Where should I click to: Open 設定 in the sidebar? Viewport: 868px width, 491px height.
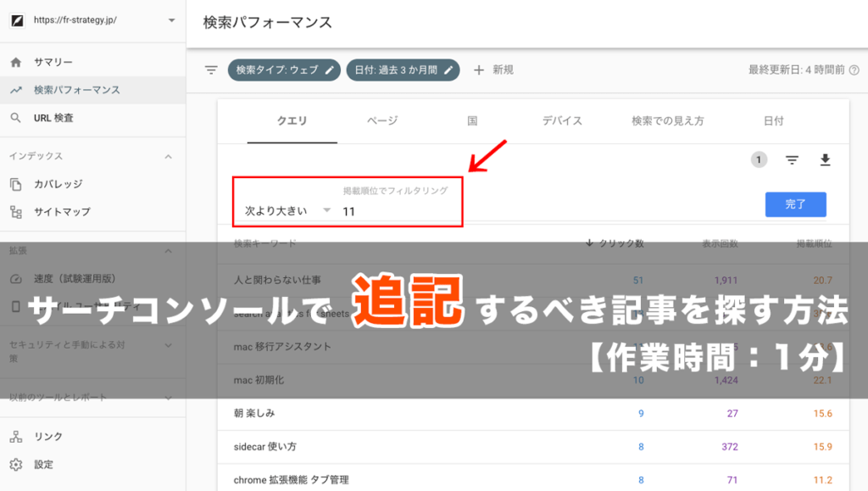(92, 465)
